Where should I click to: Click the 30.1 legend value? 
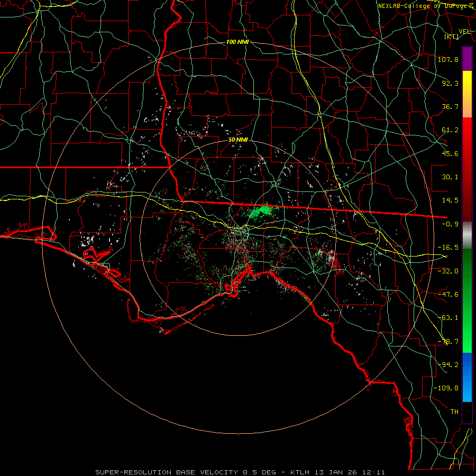point(450,177)
